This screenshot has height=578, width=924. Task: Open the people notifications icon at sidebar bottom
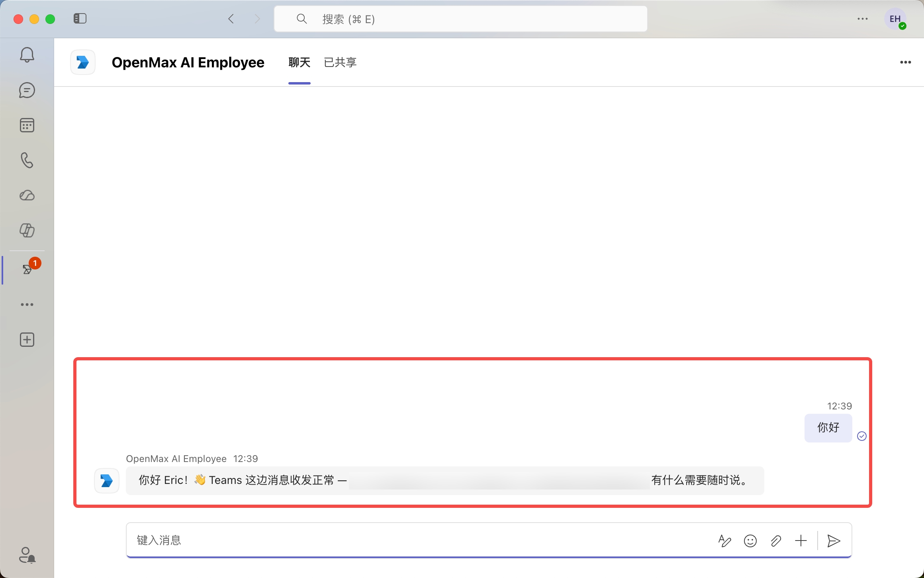(x=27, y=555)
